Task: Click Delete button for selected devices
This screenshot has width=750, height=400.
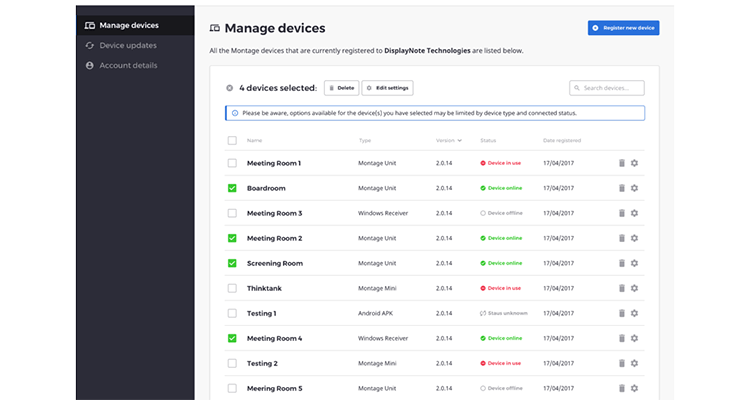Action: [342, 88]
